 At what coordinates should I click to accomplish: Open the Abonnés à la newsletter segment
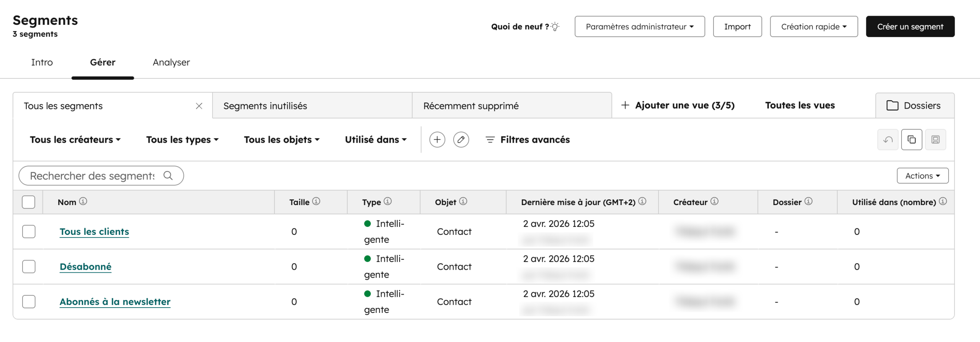pyautogui.click(x=115, y=302)
